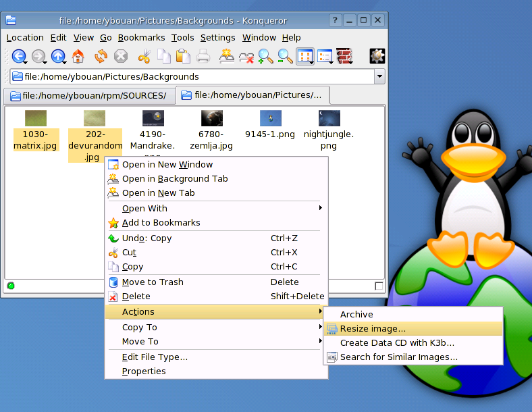The height and width of the screenshot is (412, 532).
Task: Click the grey Stop loading icon
Action: (121, 56)
